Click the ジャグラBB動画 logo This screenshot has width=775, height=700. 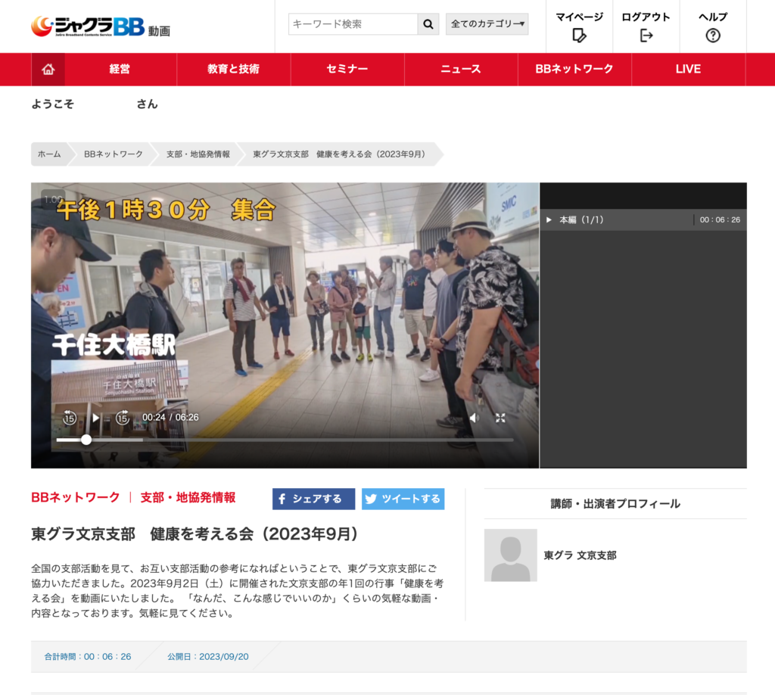(101, 26)
